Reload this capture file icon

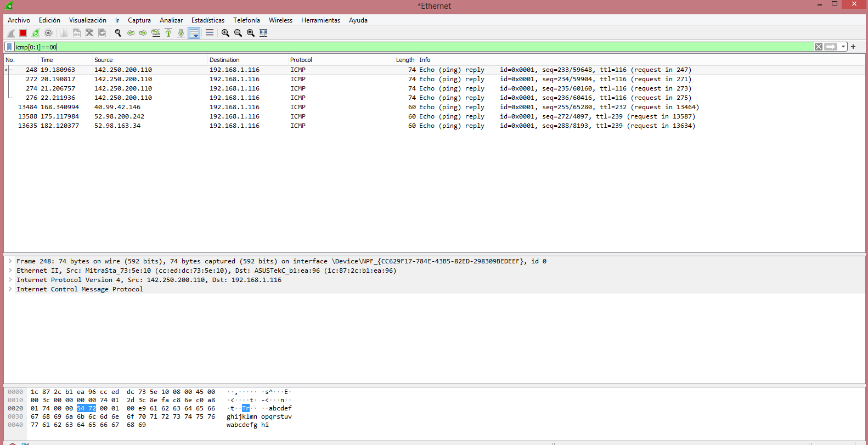click(x=102, y=33)
